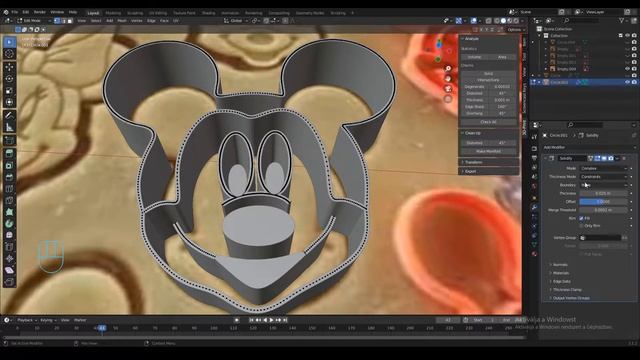Select the Edge Slide tool
The width and height of the screenshot is (640, 360).
coord(9,247)
